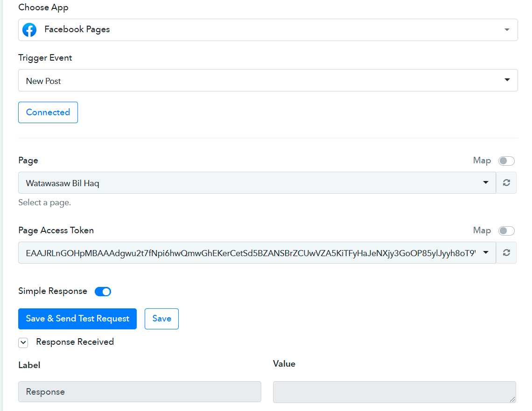Click the 'Page Access Token' label

pyautogui.click(x=56, y=230)
